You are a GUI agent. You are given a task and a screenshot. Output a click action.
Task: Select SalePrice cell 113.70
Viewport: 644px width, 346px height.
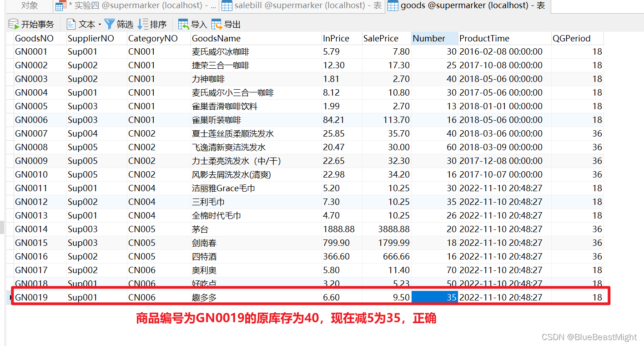[x=387, y=120]
